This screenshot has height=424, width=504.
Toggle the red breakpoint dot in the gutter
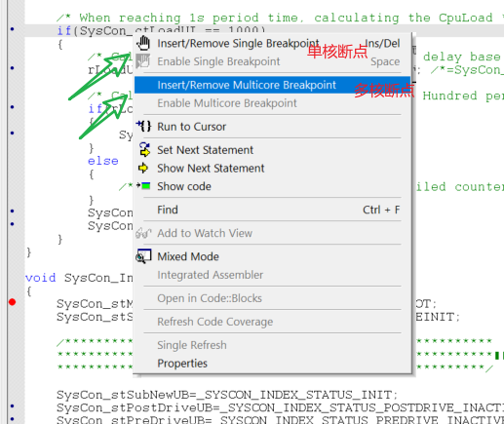[13, 302]
